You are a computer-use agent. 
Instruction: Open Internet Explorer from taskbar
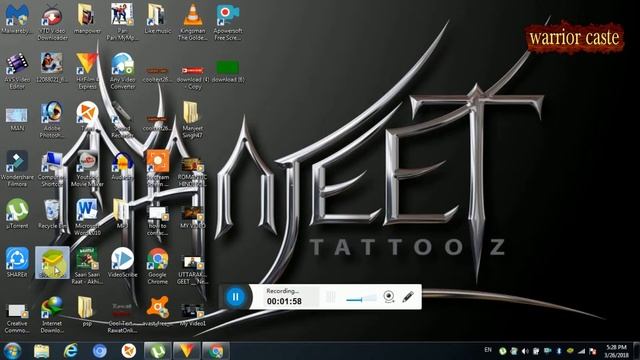tap(71, 351)
